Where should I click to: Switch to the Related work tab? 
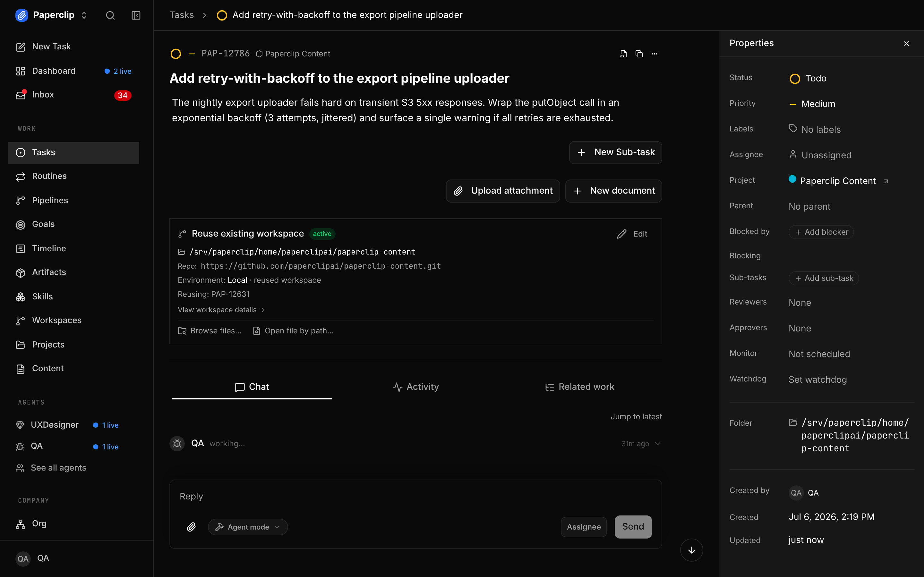pos(580,387)
